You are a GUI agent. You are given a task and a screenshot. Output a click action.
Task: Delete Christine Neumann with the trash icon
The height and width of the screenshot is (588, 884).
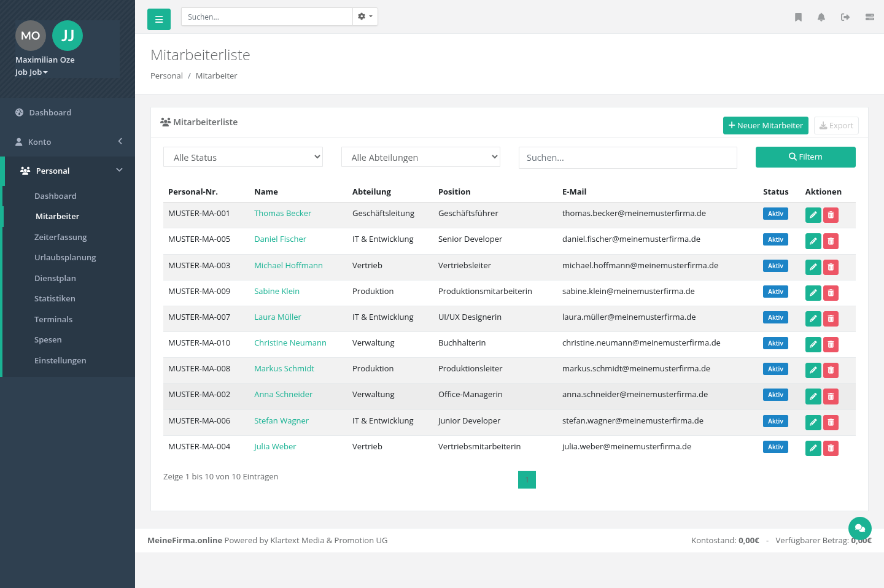tap(831, 344)
